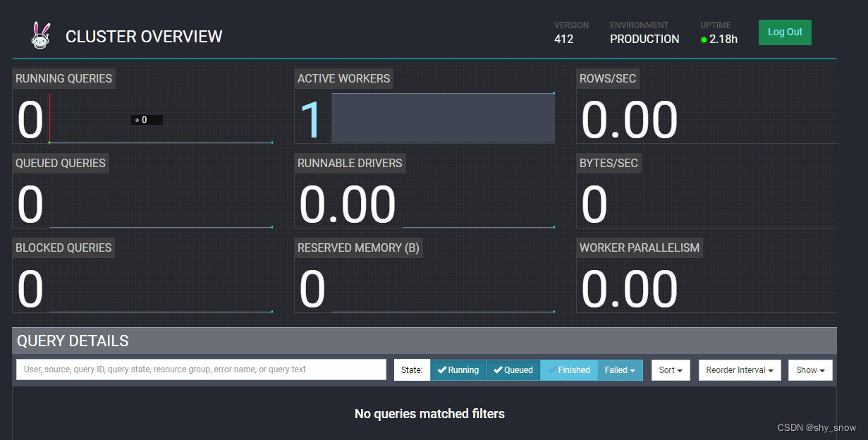Click the version number 412
The height and width of the screenshot is (440, 868).
click(564, 39)
